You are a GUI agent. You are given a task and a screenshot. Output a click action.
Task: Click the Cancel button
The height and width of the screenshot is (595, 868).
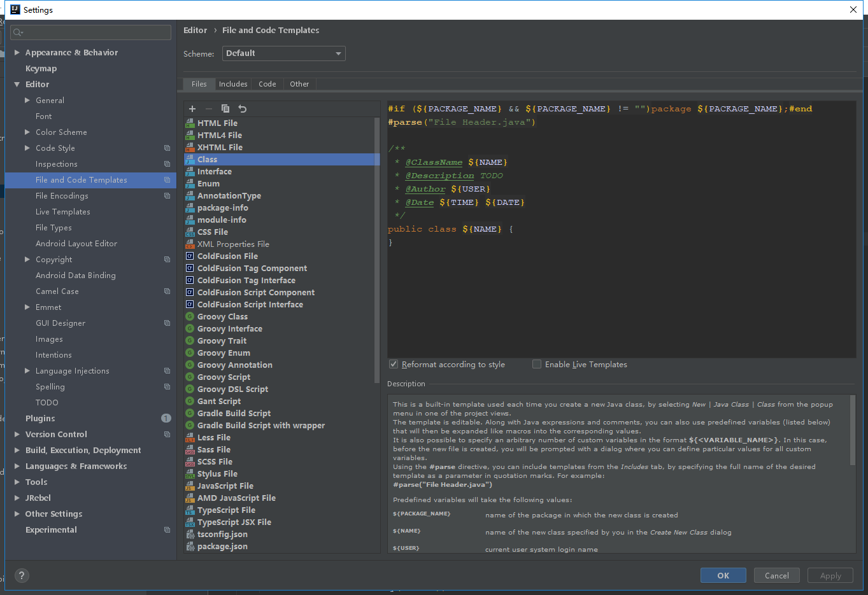[777, 576]
